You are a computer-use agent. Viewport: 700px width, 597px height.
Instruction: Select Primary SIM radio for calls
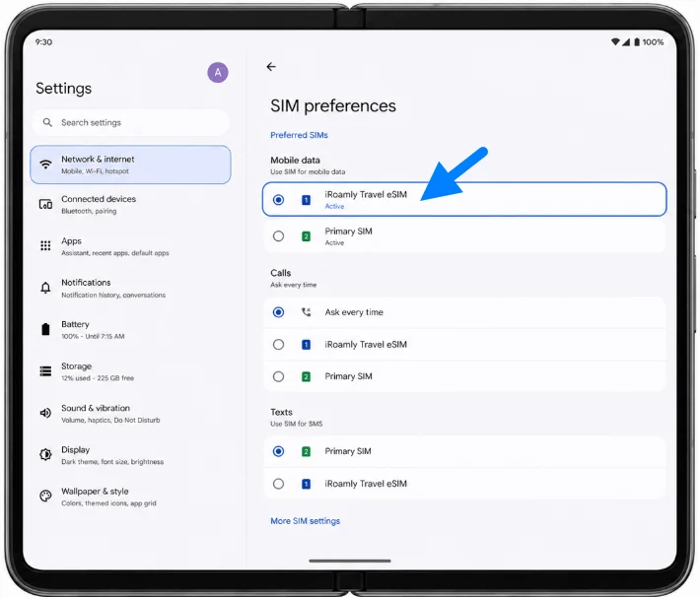(278, 376)
